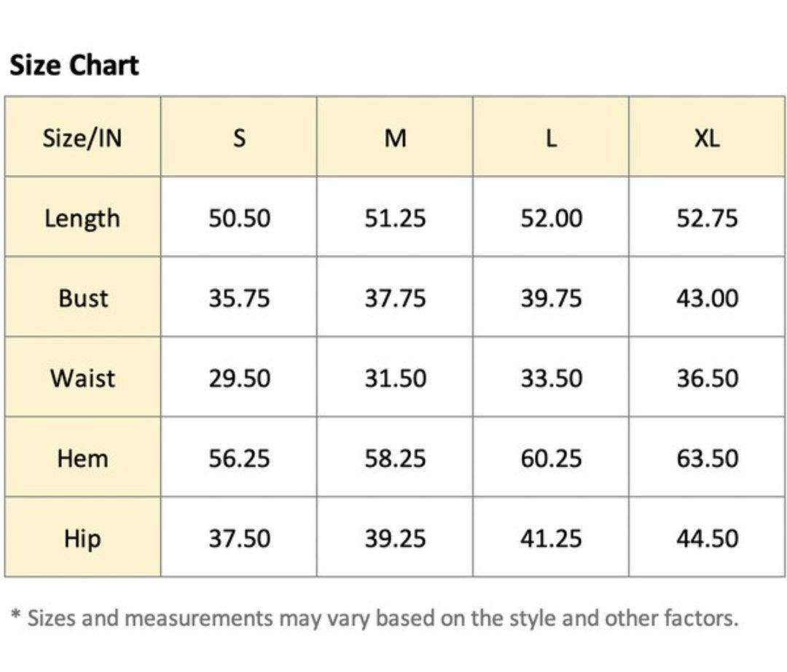
Task: Select the Length row label
Action: pyautogui.click(x=82, y=218)
